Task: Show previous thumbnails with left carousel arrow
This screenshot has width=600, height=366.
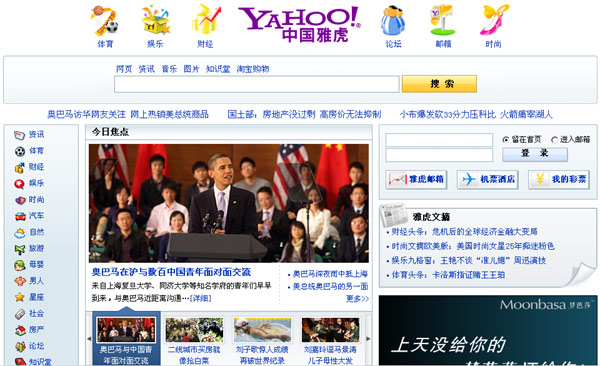Action: click(89, 338)
